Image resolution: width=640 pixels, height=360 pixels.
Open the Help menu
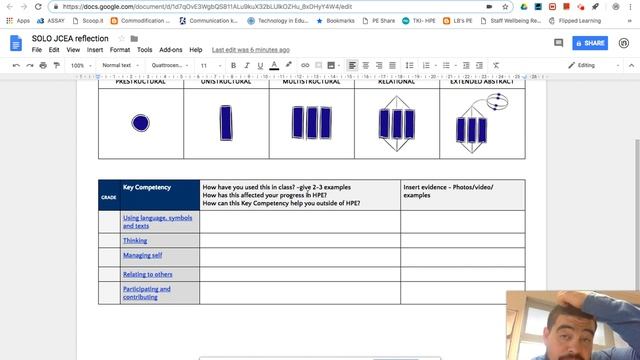coord(196,50)
